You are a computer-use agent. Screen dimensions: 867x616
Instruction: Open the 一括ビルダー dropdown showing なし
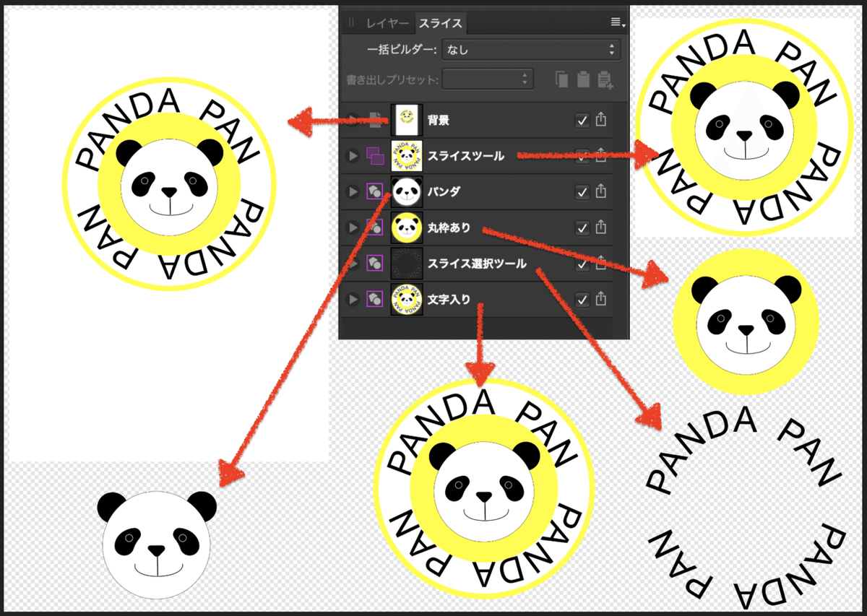531,50
